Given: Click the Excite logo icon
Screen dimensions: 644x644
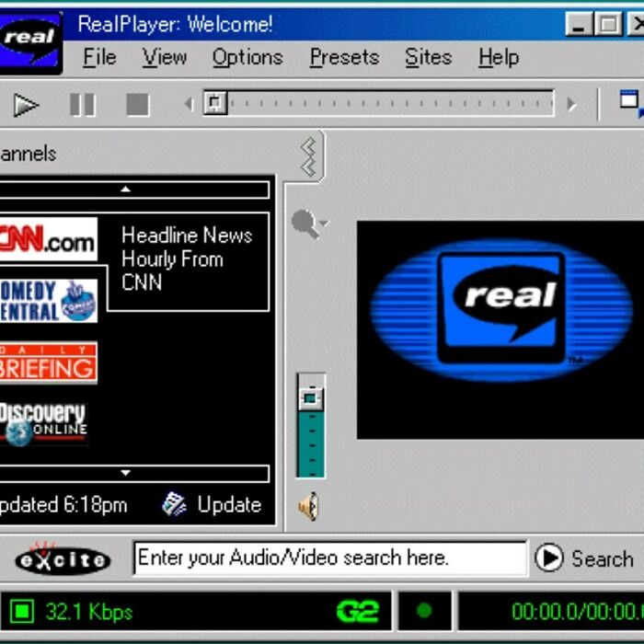Looking at the screenshot, I should 63,558.
